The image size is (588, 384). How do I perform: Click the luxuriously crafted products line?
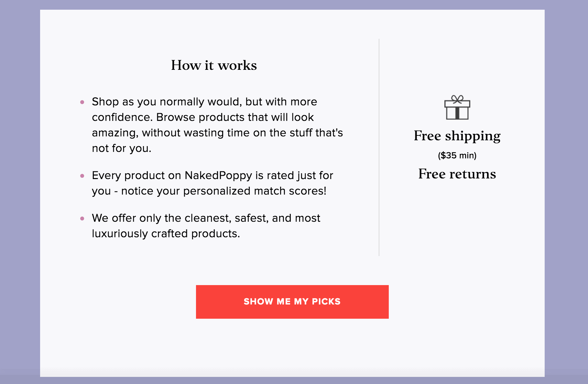(166, 233)
